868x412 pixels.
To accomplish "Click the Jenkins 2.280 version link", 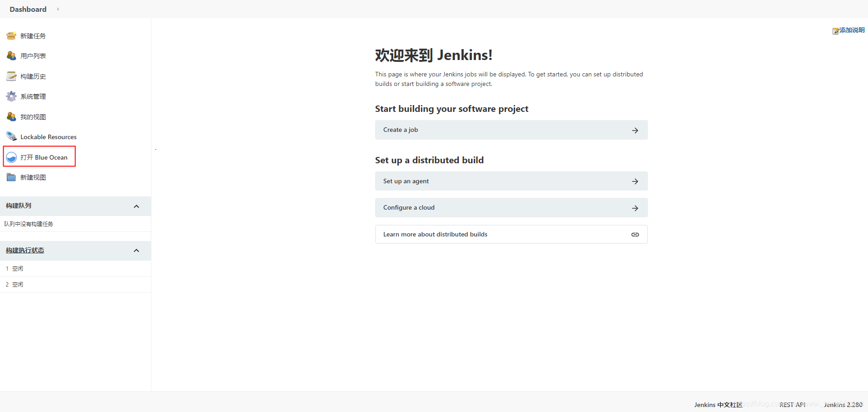I will tap(843, 405).
